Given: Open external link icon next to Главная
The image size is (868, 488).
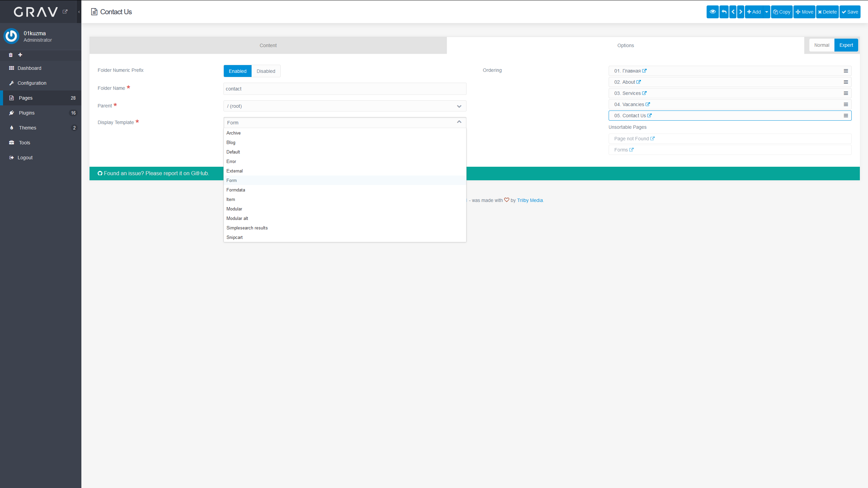Looking at the screenshot, I should click(x=644, y=71).
